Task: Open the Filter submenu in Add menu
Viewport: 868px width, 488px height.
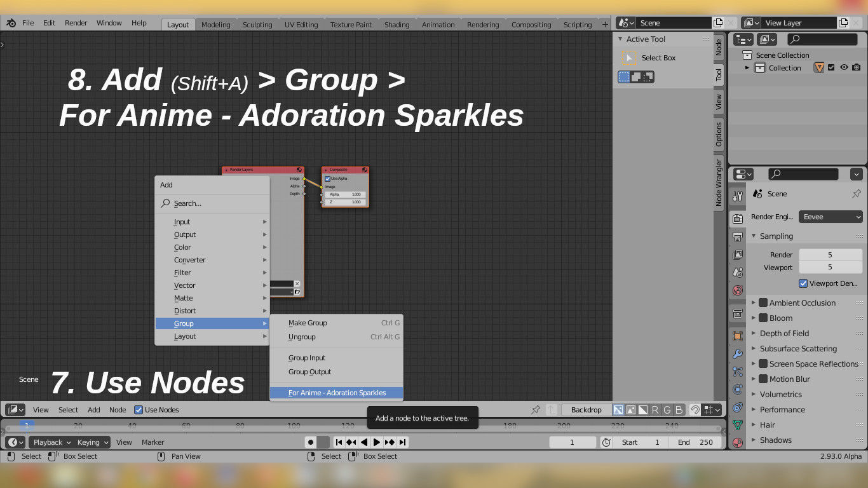Action: [x=212, y=273]
